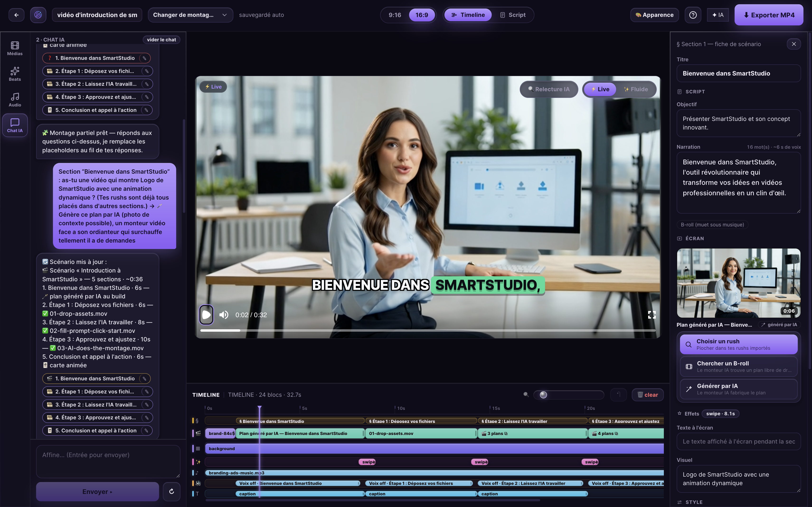Open the Beats sidebar panel

point(15,74)
